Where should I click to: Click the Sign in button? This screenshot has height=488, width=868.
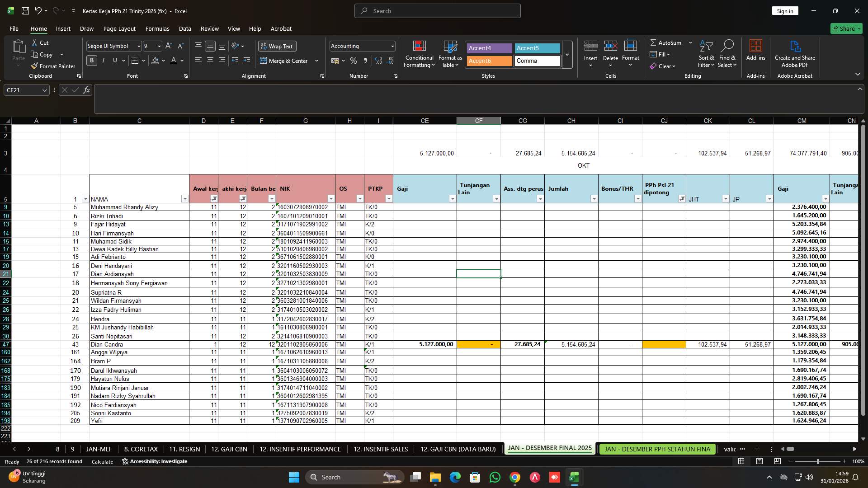point(785,10)
